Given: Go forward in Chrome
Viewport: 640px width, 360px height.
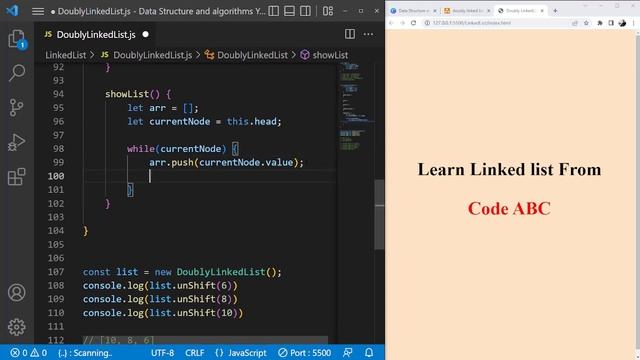Looking at the screenshot, I should [x=402, y=23].
